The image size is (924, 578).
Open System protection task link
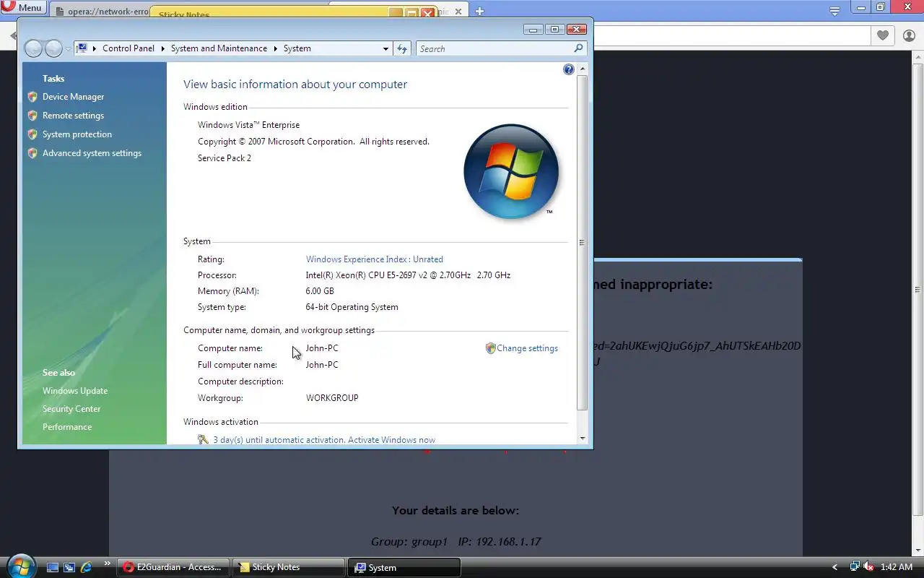tap(77, 134)
